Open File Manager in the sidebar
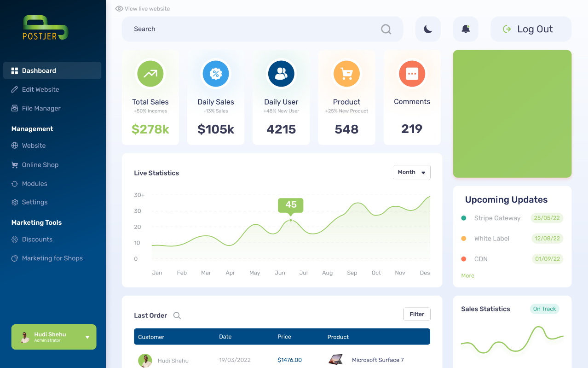This screenshot has height=368, width=588. pos(41,108)
